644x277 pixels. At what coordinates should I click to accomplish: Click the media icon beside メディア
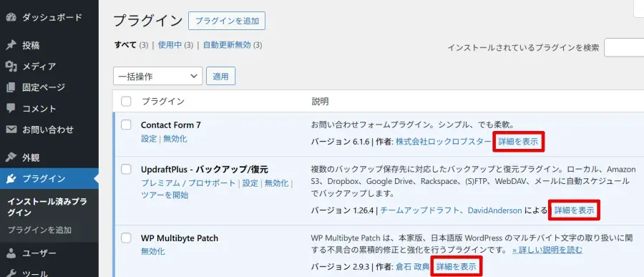tap(11, 66)
